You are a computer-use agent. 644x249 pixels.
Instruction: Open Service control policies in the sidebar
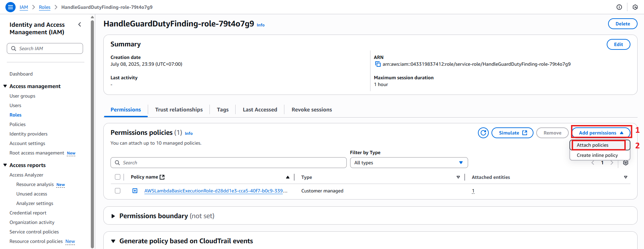pyautogui.click(x=34, y=232)
